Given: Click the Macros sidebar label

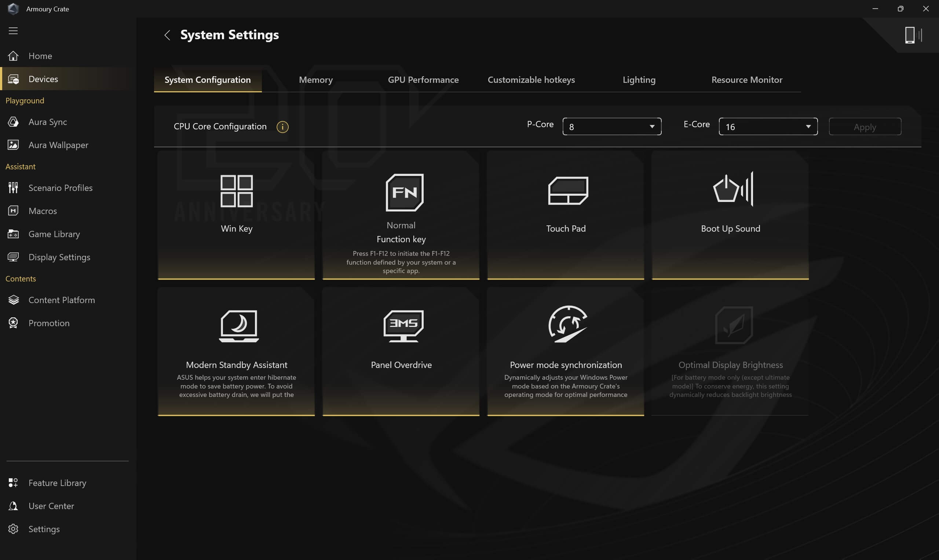Looking at the screenshot, I should pyautogui.click(x=43, y=211).
